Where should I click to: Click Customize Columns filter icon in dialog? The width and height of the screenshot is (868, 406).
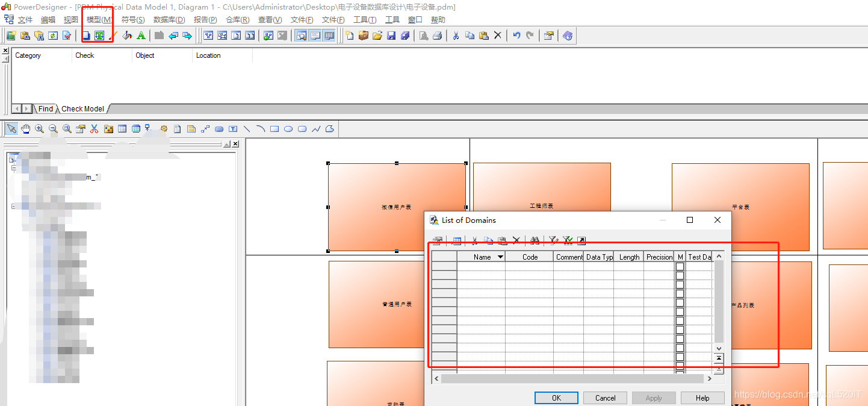(x=553, y=241)
